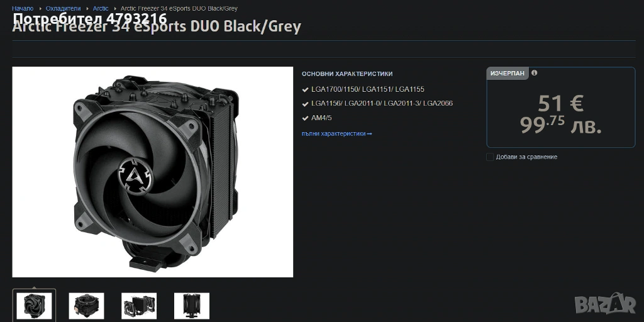Click the large main product image
This screenshot has height=322, width=644.
pos(153,172)
